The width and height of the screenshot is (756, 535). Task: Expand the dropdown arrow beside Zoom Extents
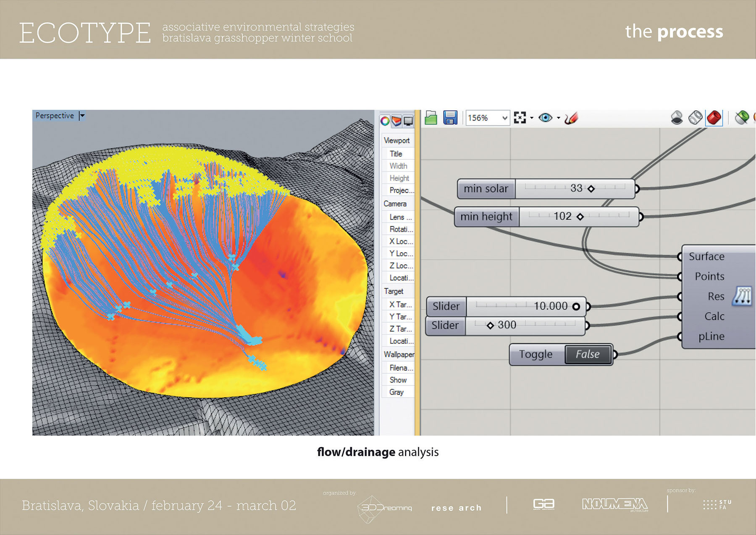532,118
